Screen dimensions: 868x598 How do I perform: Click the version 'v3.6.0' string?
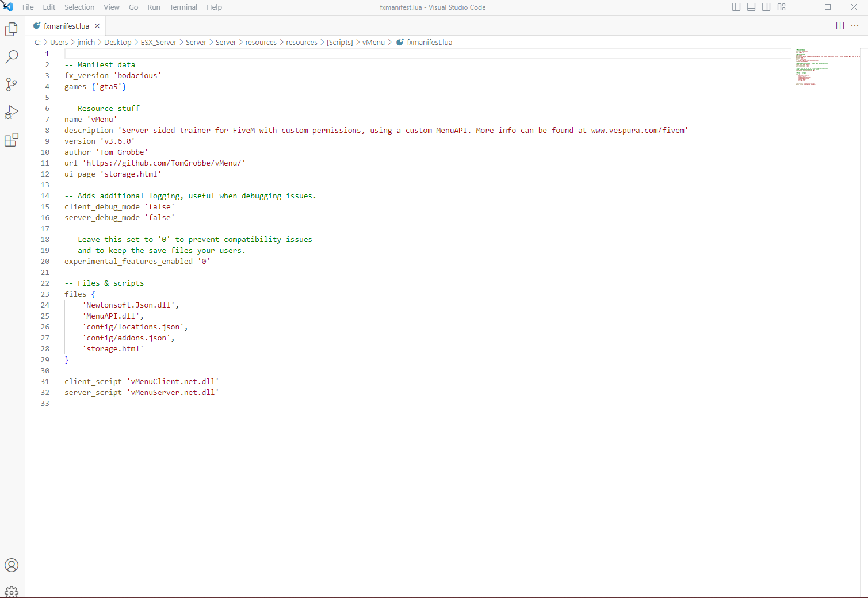point(117,141)
